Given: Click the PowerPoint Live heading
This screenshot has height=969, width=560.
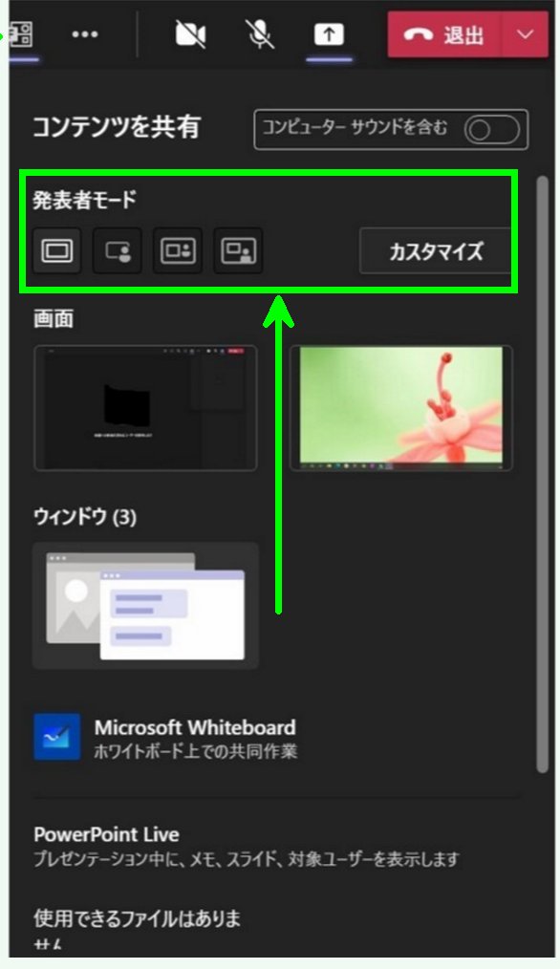Looking at the screenshot, I should [106, 834].
